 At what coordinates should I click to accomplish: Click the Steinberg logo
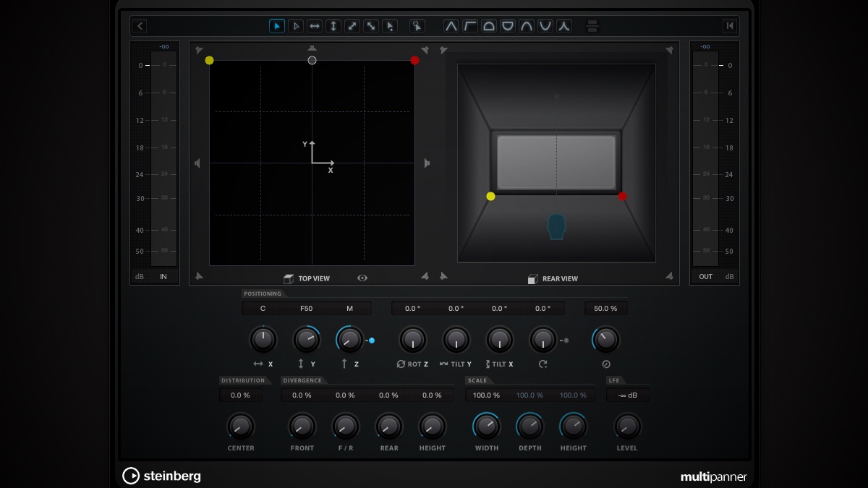click(162, 476)
